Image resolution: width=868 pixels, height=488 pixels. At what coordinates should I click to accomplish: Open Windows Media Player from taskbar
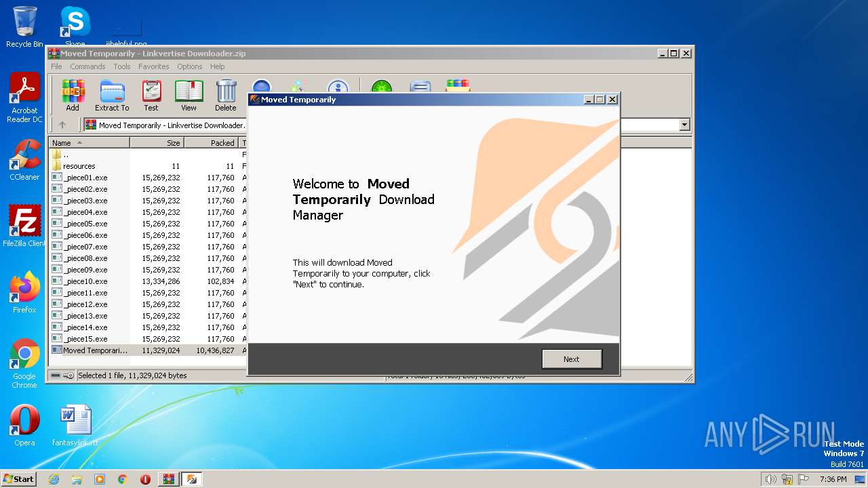click(100, 479)
